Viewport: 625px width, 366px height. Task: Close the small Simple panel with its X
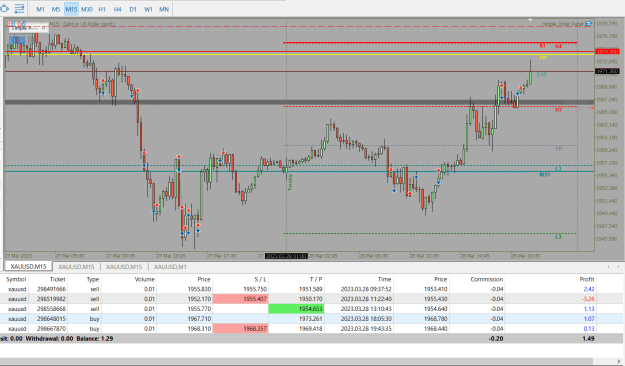coord(44,28)
